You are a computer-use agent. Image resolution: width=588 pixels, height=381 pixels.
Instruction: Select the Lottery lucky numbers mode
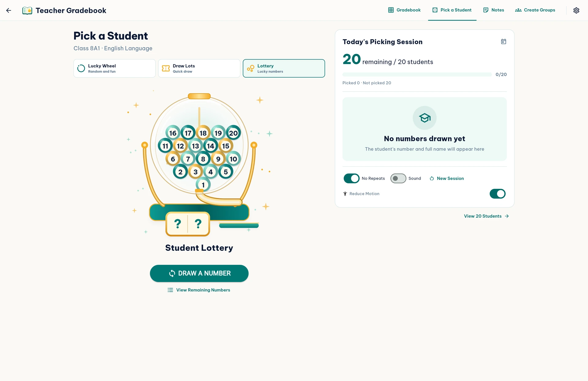(284, 68)
